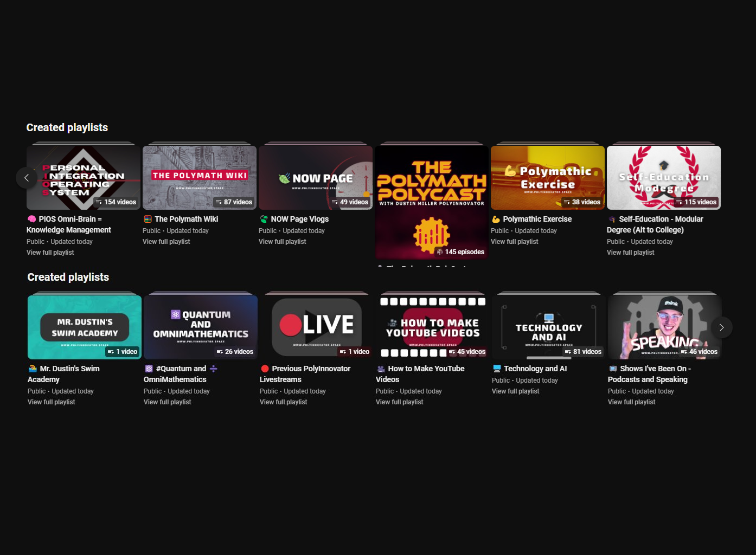
Task: Click brain emoji icon beside PIOS Omni-Brain title
Action: tap(32, 219)
